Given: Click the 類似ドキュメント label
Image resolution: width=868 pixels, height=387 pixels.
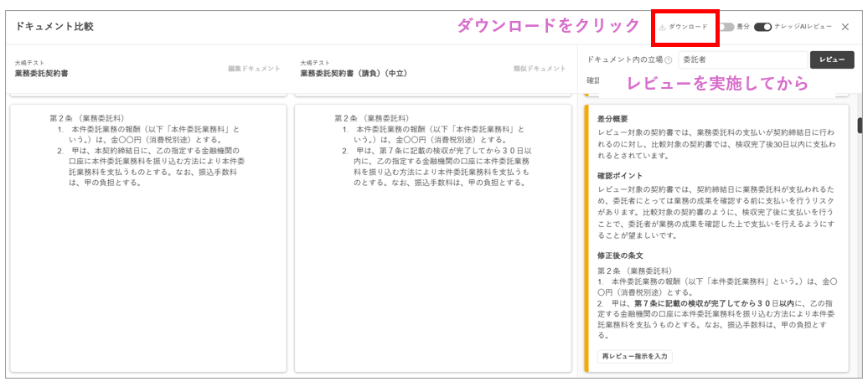Looking at the screenshot, I should pyautogui.click(x=540, y=69).
